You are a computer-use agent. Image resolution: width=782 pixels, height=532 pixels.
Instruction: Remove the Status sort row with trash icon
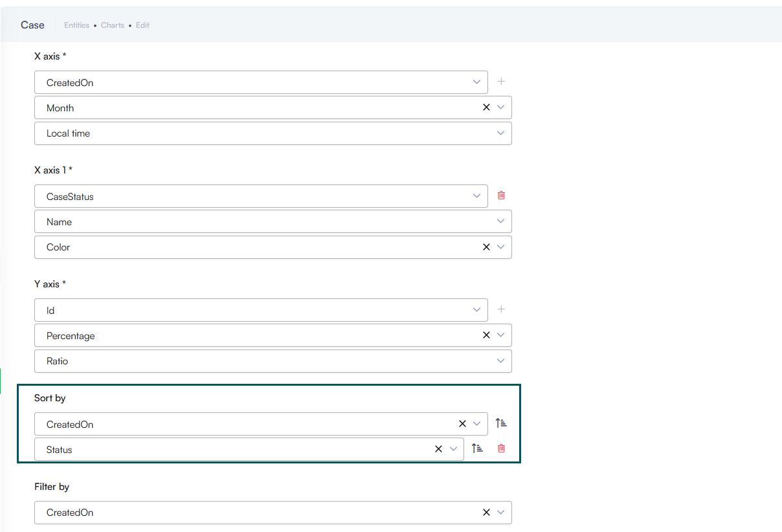click(501, 449)
